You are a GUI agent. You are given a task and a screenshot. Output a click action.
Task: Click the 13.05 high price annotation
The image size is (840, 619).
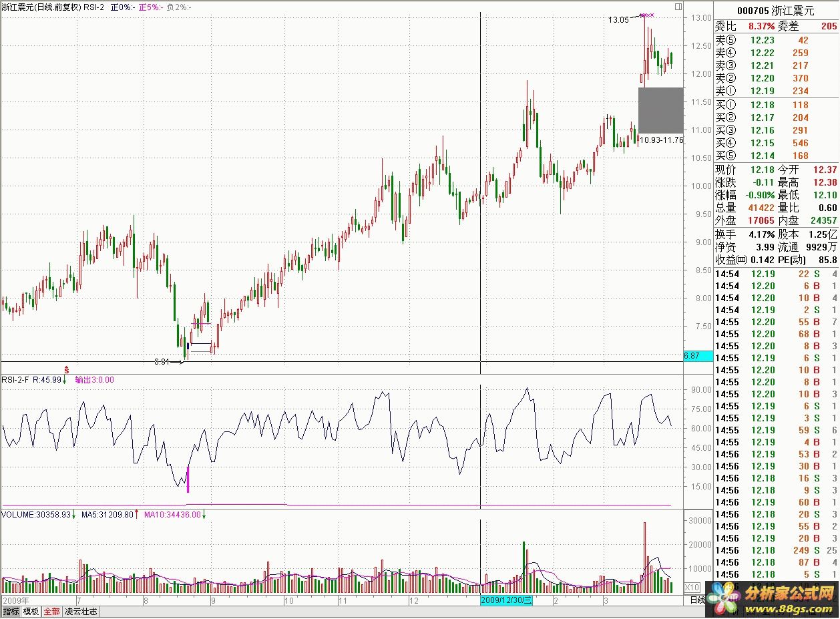[x=618, y=20]
